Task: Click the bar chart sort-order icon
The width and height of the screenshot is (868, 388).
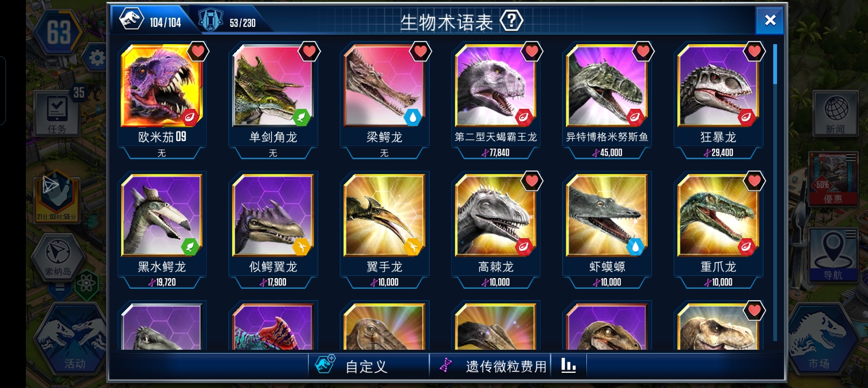Action: [x=568, y=366]
